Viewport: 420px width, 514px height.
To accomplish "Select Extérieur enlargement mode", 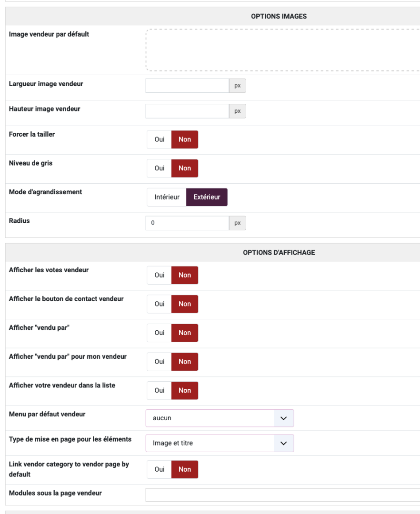I will pos(207,197).
